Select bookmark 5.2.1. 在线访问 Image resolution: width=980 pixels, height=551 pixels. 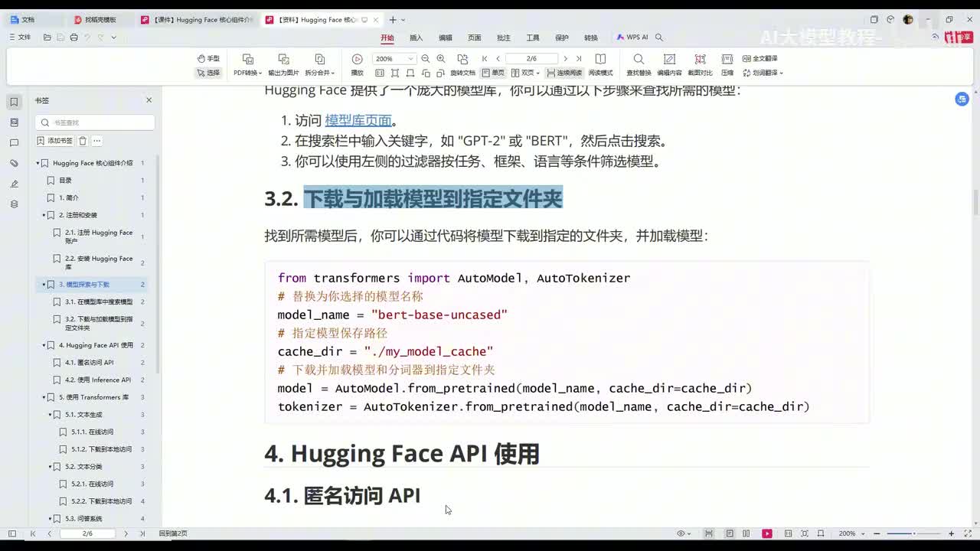pos(93,484)
